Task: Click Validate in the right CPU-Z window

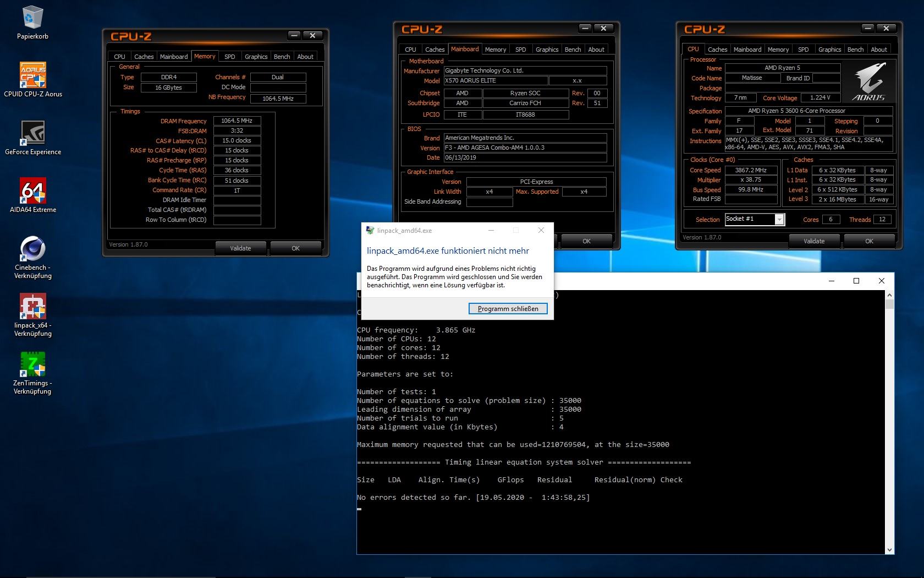Action: point(814,241)
